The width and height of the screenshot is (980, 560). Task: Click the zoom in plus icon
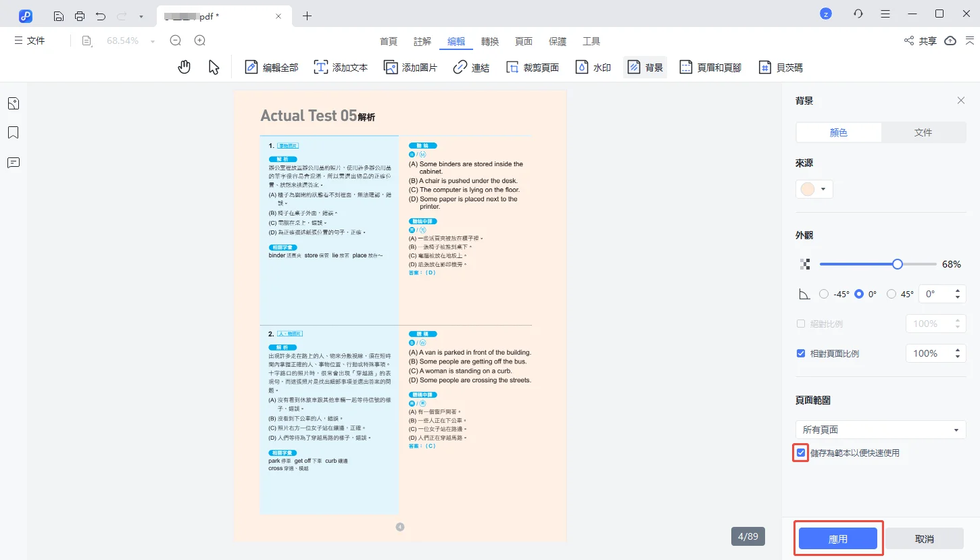(199, 41)
